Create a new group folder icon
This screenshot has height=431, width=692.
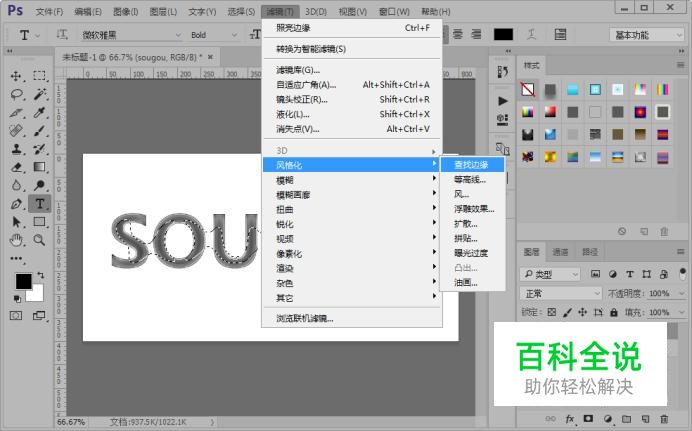pyautogui.click(x=626, y=419)
